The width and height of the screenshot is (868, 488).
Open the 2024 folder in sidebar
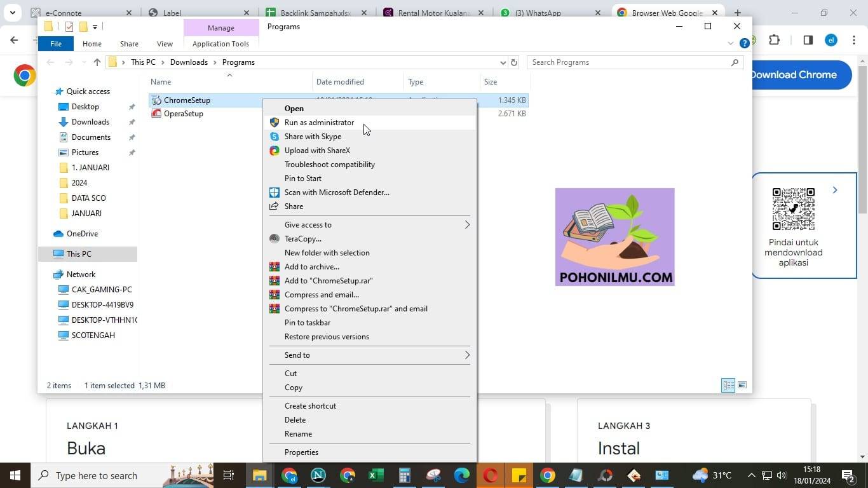(x=79, y=183)
